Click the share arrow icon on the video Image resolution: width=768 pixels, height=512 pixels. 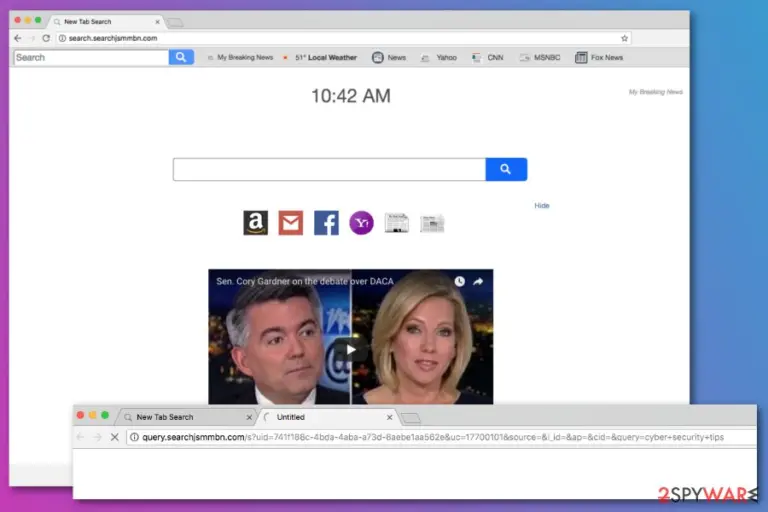[x=478, y=281]
